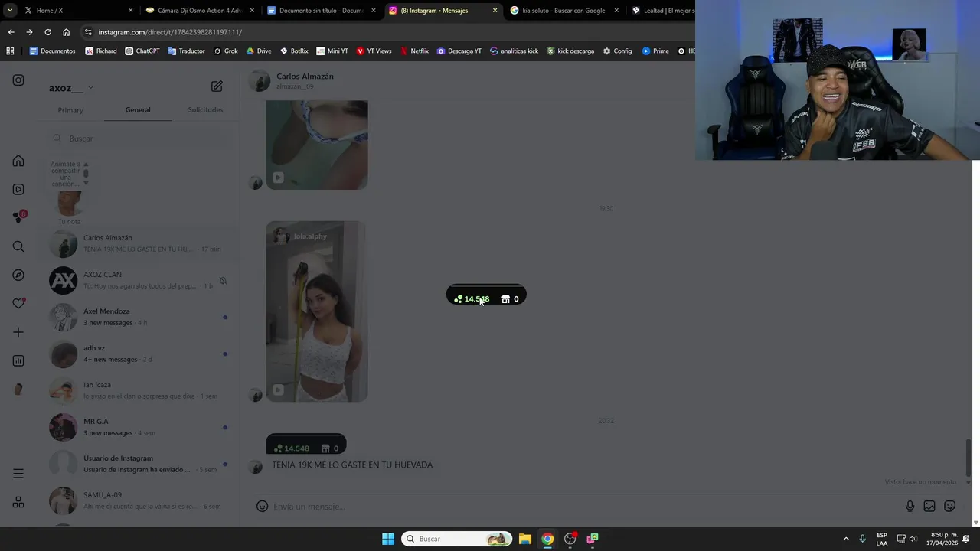Screen dimensions: 980x551
Task: Click the Instagram logo at sidebar top
Action: point(18,80)
